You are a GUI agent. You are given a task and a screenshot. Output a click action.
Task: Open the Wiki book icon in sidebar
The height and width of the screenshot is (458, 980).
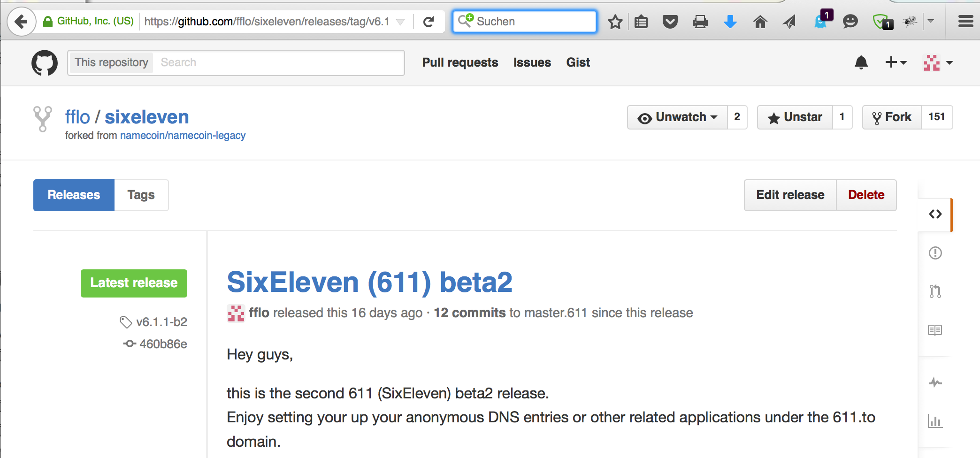coord(935,330)
